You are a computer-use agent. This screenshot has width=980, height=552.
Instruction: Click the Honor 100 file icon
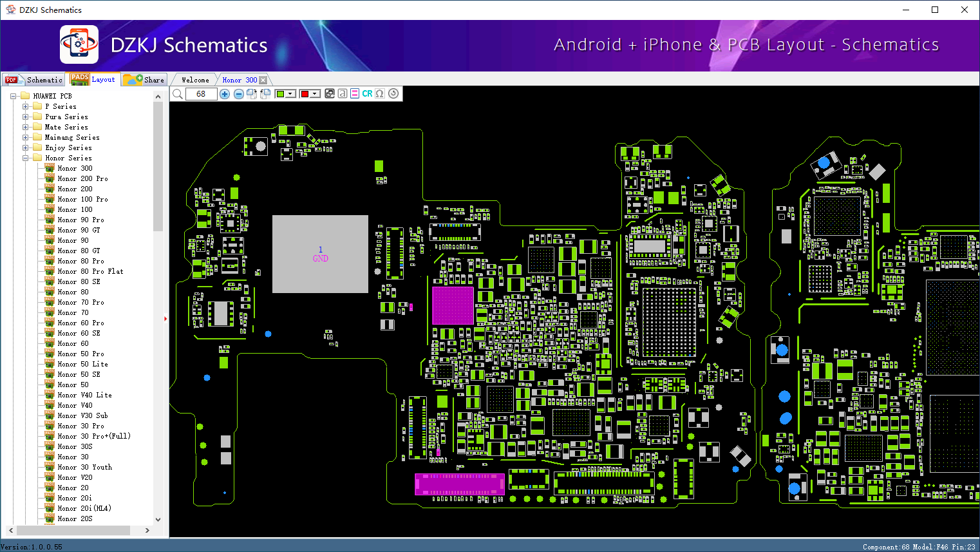[x=50, y=209]
